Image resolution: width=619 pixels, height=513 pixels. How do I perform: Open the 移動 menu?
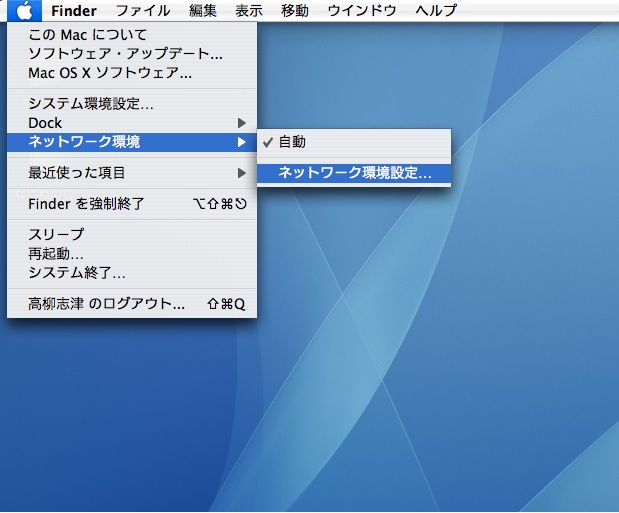(295, 11)
